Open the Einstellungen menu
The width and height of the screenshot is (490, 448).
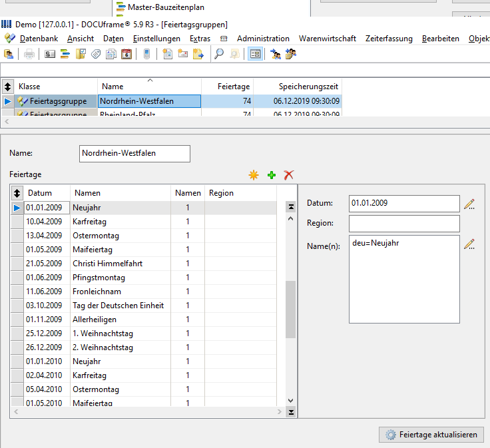coord(156,39)
